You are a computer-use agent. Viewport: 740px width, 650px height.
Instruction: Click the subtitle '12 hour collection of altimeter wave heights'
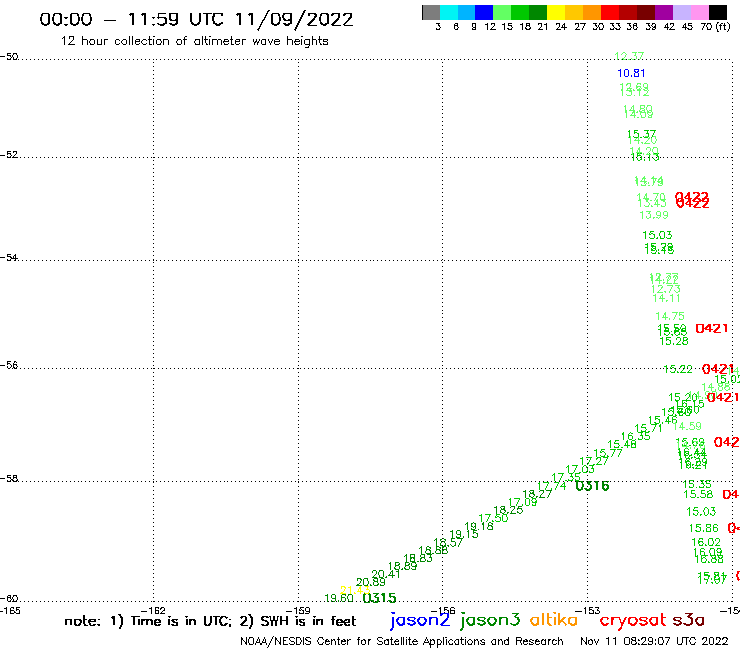pyautogui.click(x=194, y=41)
